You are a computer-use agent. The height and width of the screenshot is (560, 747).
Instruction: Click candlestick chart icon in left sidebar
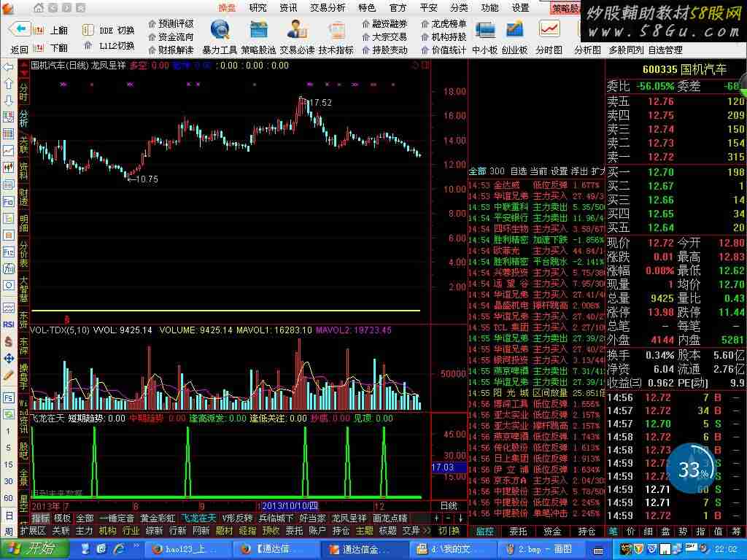[8, 167]
